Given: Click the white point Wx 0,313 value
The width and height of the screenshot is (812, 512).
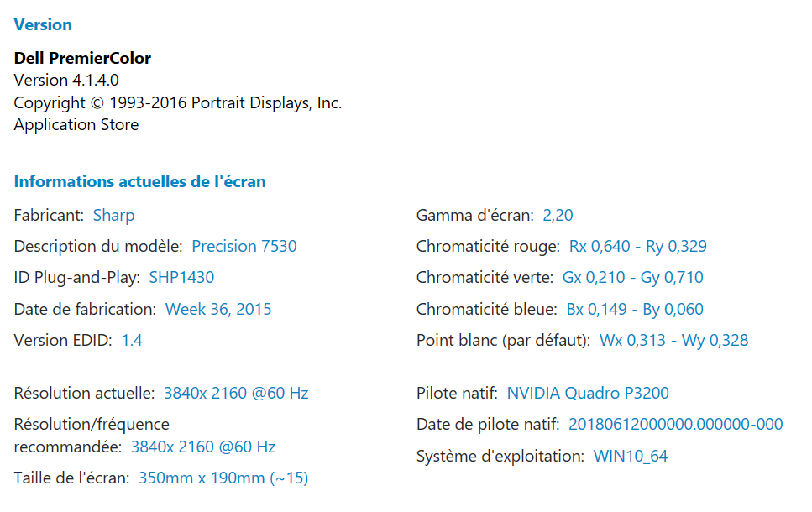Looking at the screenshot, I should coord(628,340).
